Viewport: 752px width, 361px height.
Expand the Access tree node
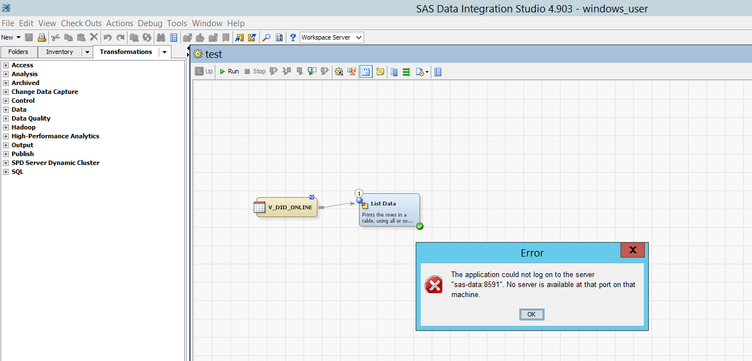(x=6, y=65)
